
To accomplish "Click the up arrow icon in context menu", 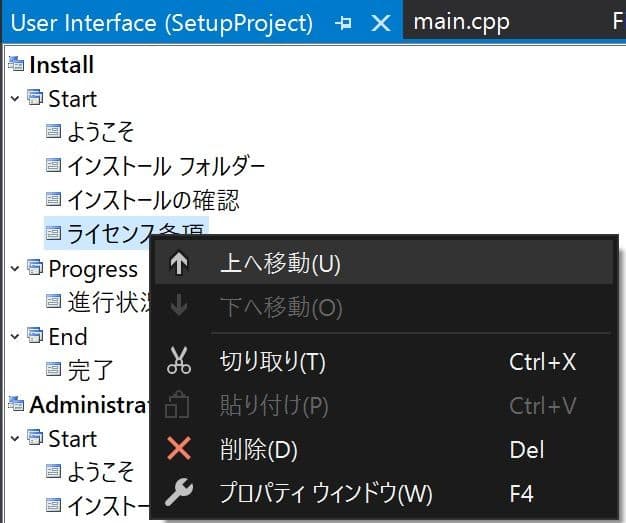I will pyautogui.click(x=179, y=264).
